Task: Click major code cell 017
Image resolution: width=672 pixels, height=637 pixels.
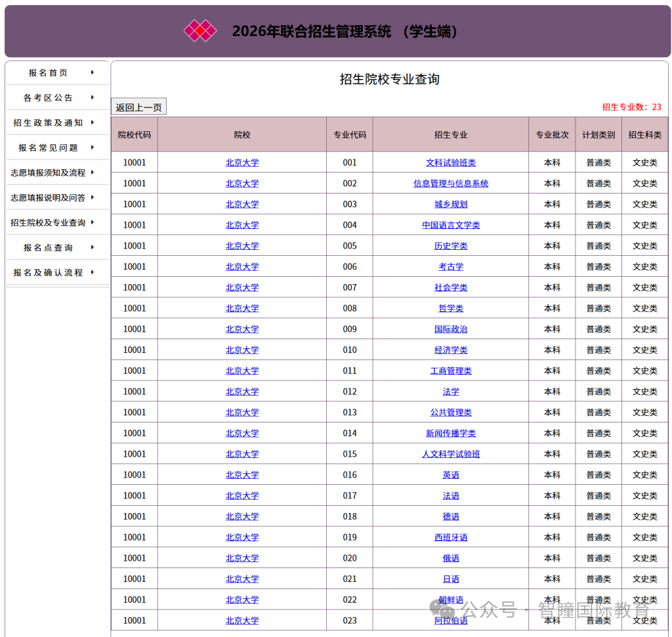Action: (350, 496)
